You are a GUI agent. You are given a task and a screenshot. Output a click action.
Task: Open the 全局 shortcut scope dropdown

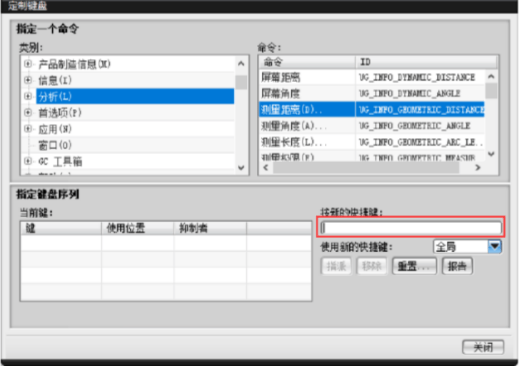pos(495,247)
